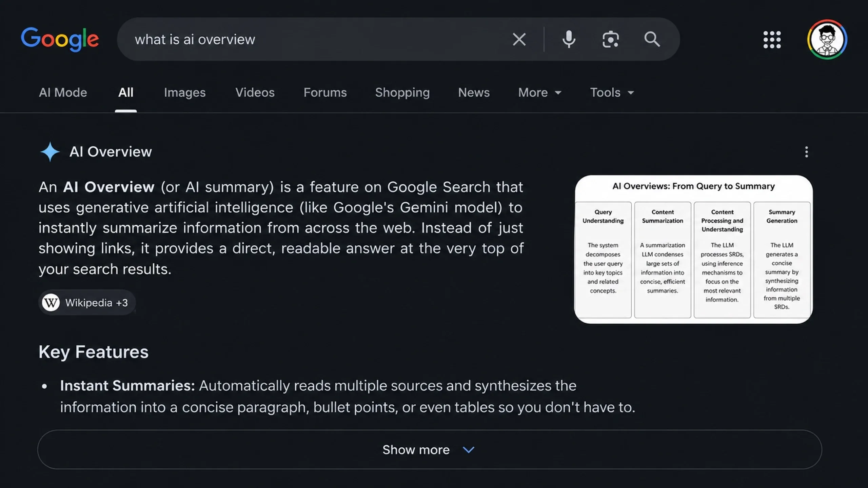Screen dimensions: 868x488
Task: Expand the overview with Show more
Action: (429, 449)
